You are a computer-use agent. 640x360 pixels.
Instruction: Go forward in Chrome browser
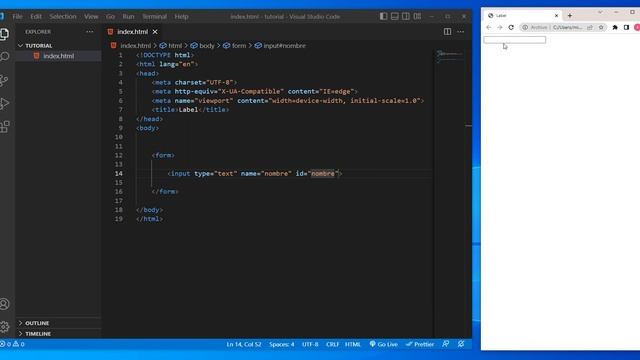click(500, 27)
